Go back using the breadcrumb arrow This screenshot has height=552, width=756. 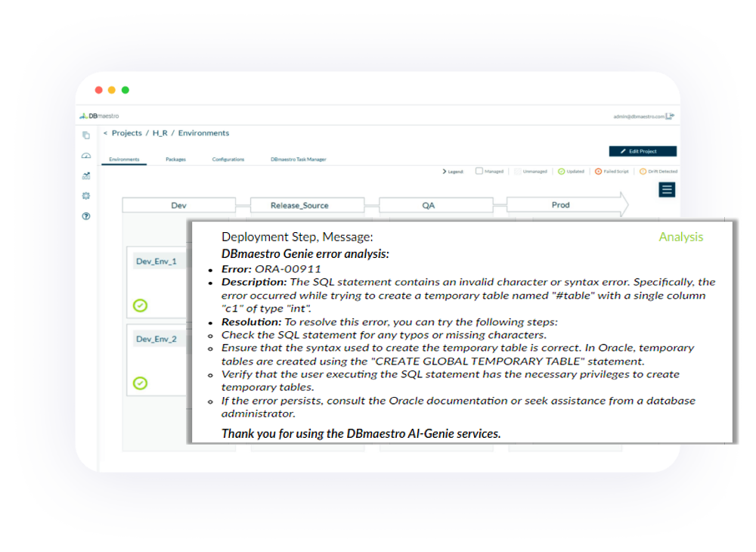tap(105, 133)
